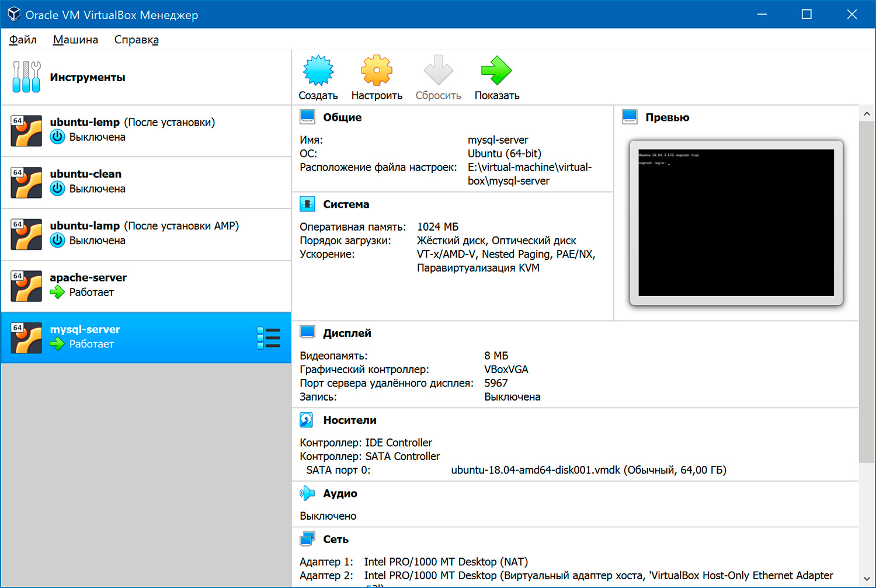This screenshot has height=588, width=876.
Task: Select the mysql-server virtual machine
Action: (x=146, y=338)
